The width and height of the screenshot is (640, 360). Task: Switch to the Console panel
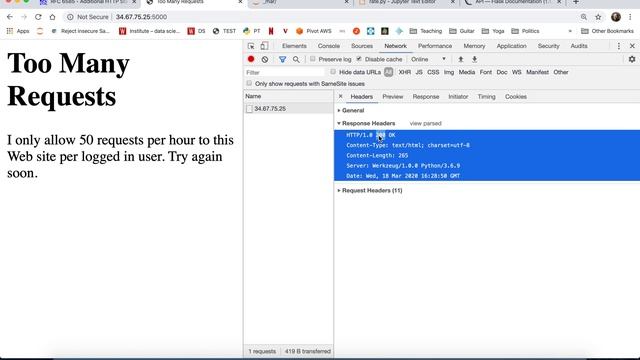(x=329, y=46)
